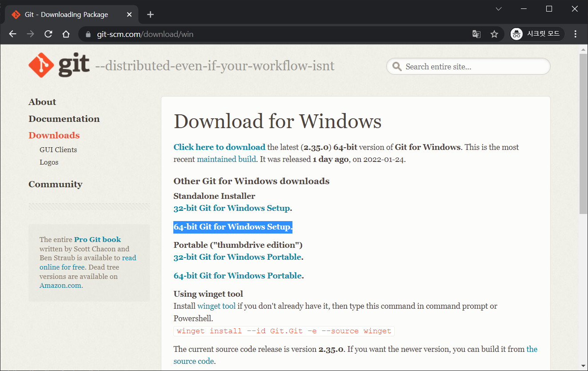Click the Portable ("thumbdrive edition") label
Screen dimensions: 588x371
(238, 245)
